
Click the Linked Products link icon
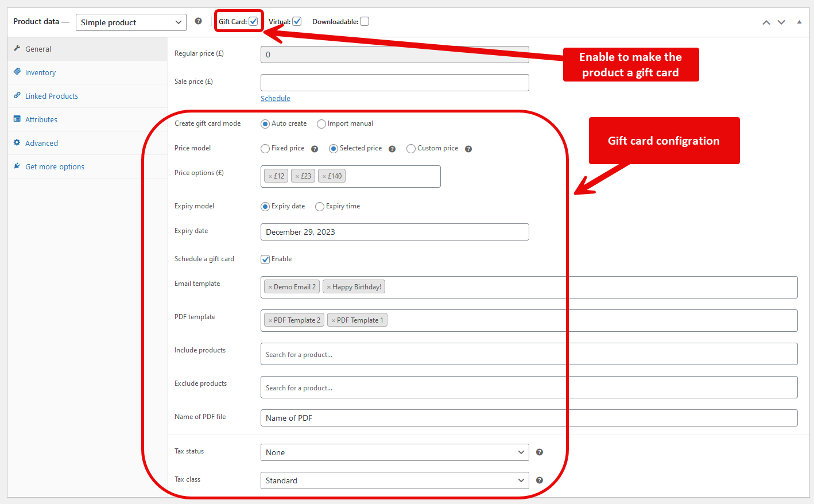[x=17, y=95]
